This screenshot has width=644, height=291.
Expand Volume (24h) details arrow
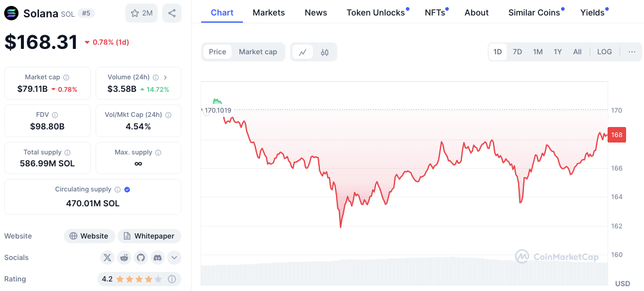pyautogui.click(x=165, y=77)
